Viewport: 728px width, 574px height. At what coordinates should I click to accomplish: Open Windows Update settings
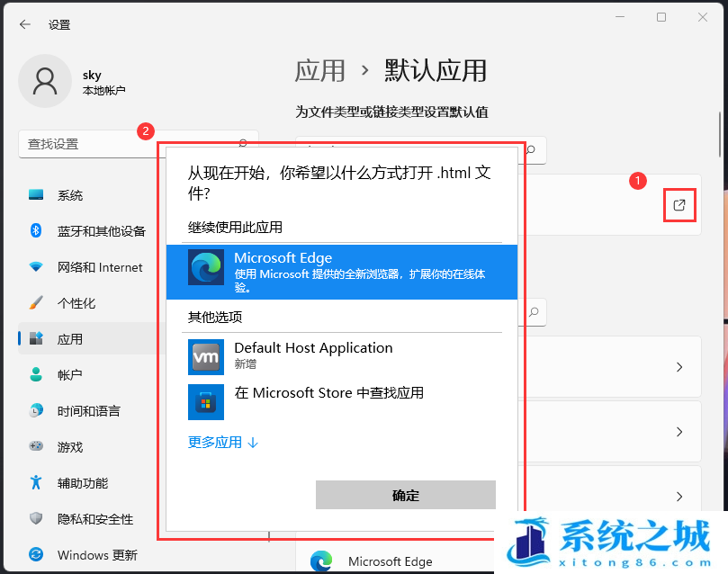[x=97, y=555]
